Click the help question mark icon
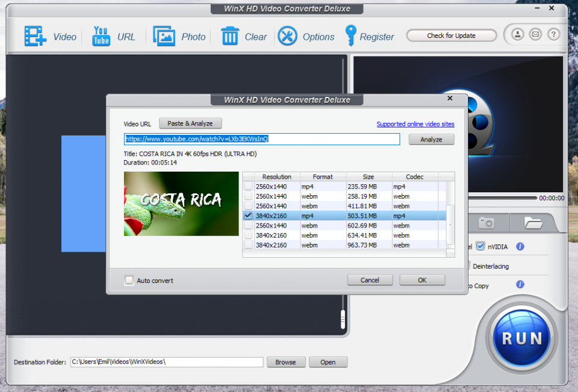The image size is (578, 392). click(553, 35)
